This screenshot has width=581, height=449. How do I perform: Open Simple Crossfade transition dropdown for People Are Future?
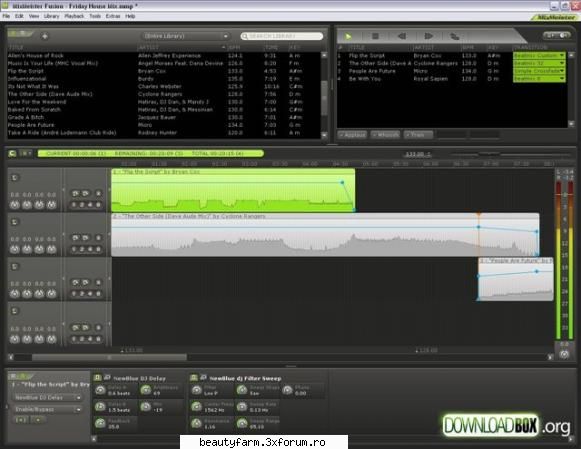pos(539,71)
